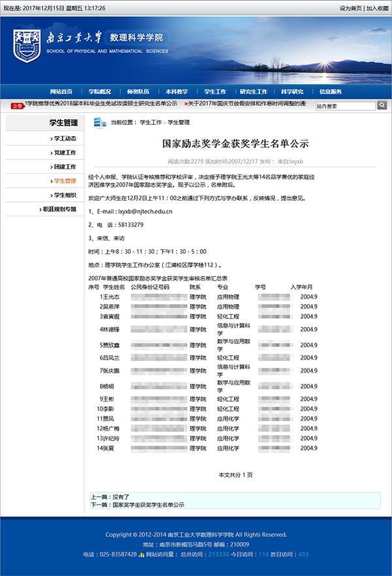
Task: Open the 学院概况 navigation menu
Action: (x=100, y=92)
